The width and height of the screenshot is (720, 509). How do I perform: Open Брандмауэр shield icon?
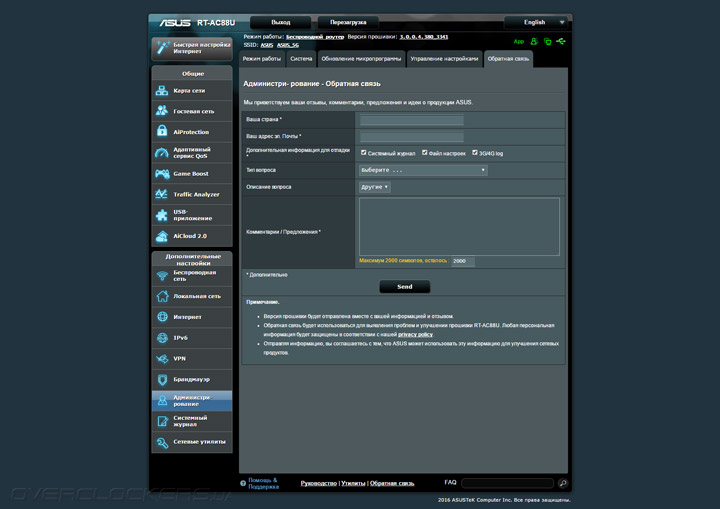[x=162, y=379]
